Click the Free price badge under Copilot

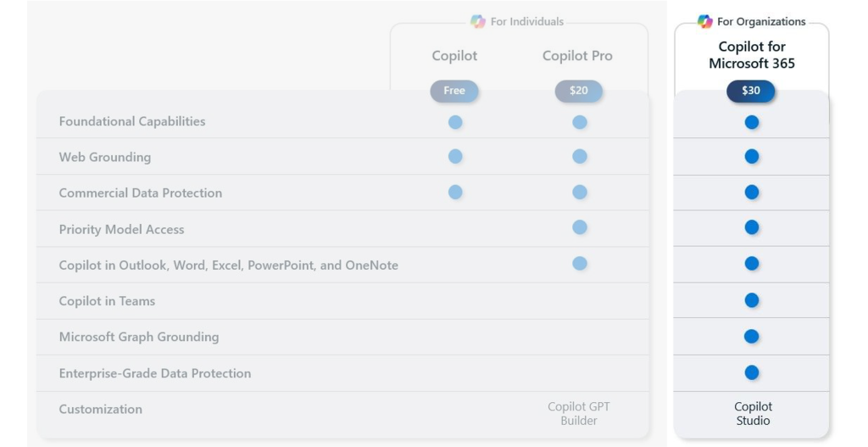coord(454,91)
